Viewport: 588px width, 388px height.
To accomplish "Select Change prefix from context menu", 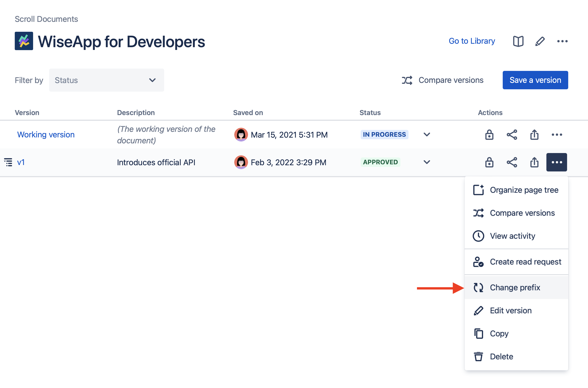I will (516, 287).
